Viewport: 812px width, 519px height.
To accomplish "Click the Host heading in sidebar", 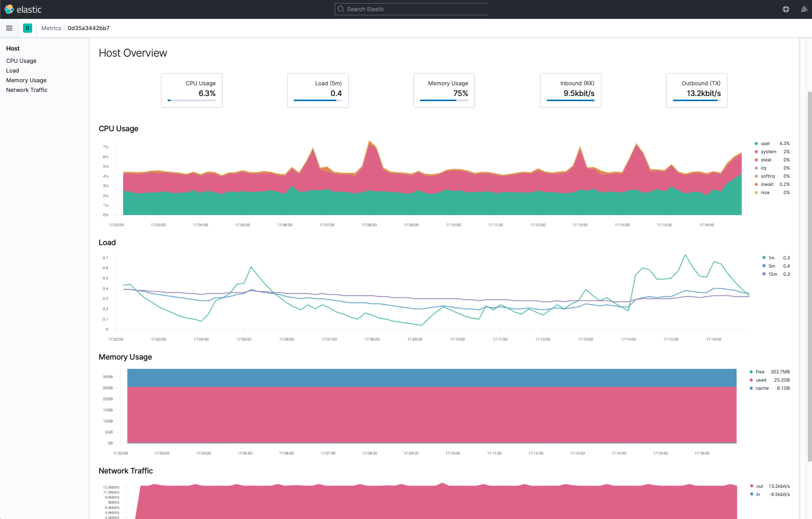I will tap(13, 49).
